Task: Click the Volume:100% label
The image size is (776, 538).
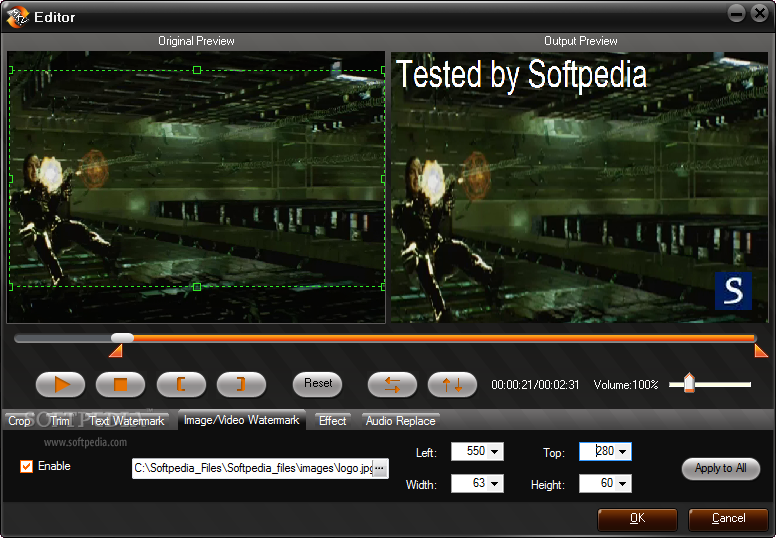Action: 626,385
